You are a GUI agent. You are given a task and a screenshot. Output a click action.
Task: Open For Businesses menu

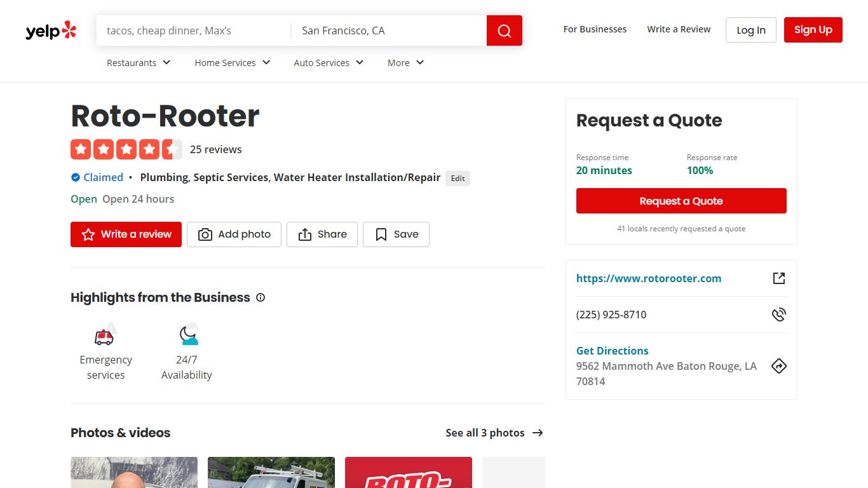point(595,29)
